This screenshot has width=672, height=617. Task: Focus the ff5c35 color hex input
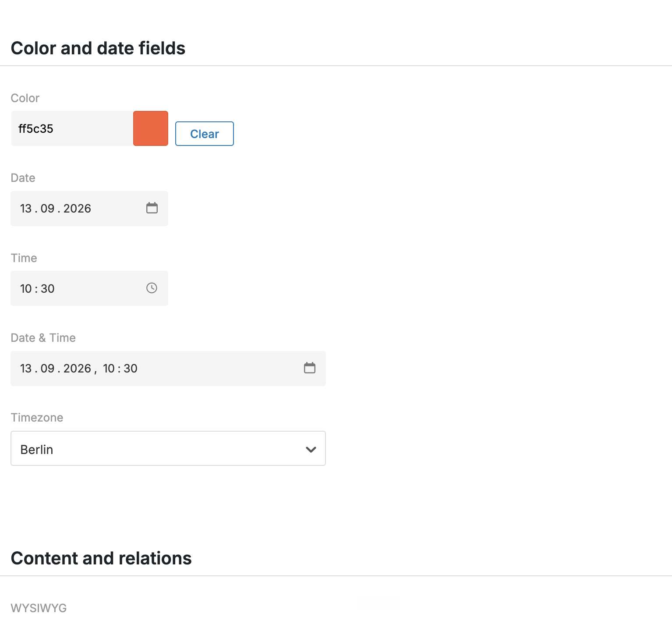click(72, 128)
